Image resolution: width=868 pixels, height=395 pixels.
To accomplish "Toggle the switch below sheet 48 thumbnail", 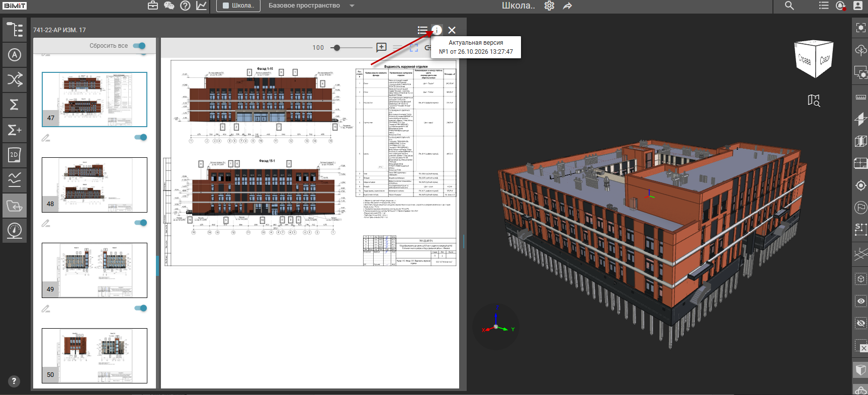I will [141, 223].
